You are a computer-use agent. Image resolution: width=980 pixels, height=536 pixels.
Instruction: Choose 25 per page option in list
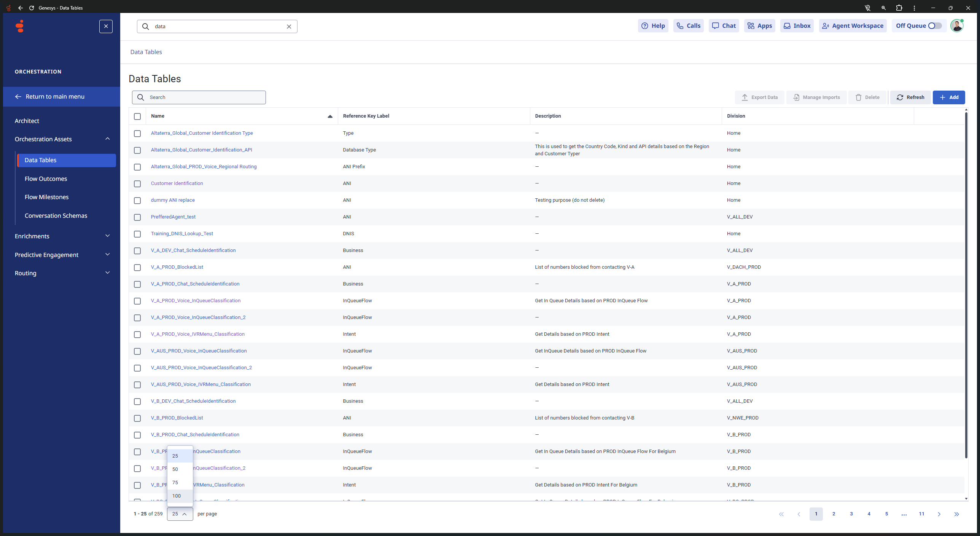pos(180,456)
